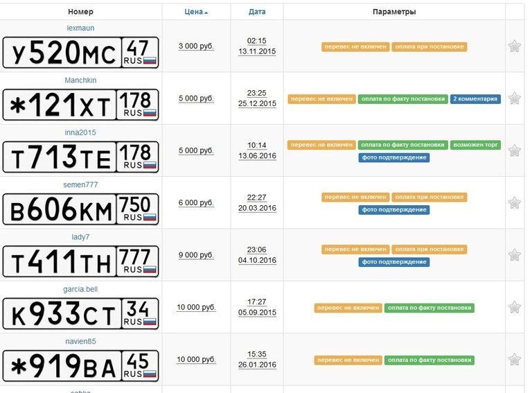Toggle the favorite star for В606КМ 750
The image size is (532, 393).
pyautogui.click(x=515, y=203)
